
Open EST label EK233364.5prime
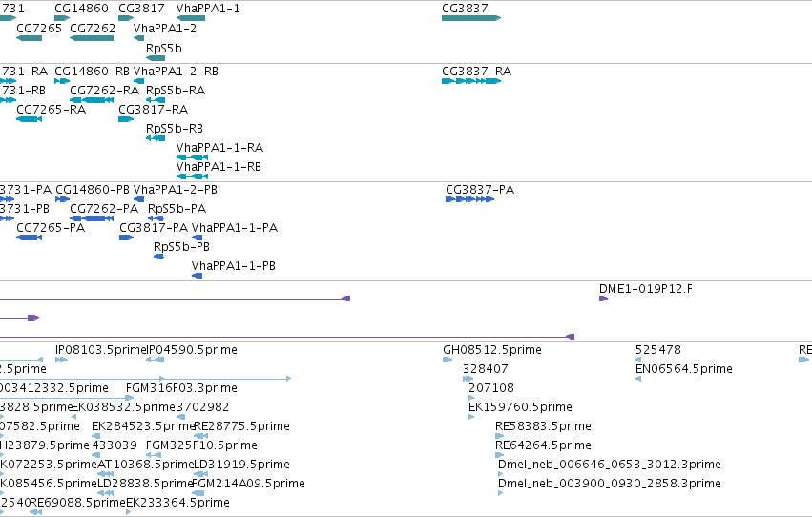(x=178, y=503)
